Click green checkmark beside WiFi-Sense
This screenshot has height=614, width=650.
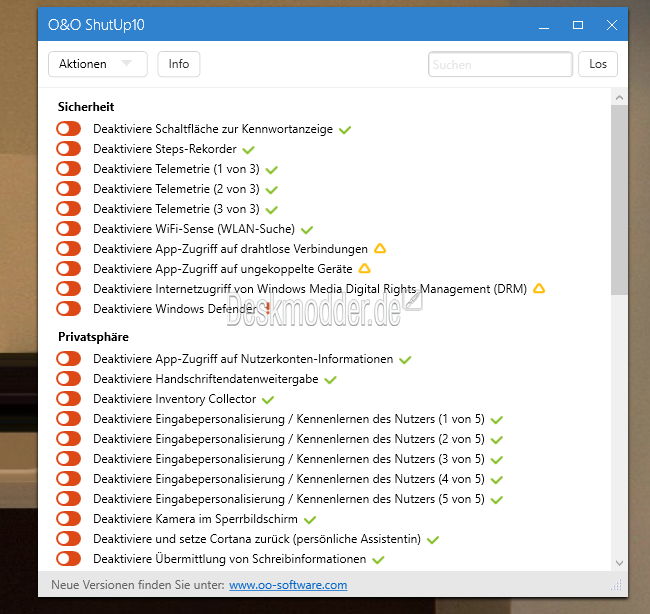(x=307, y=230)
